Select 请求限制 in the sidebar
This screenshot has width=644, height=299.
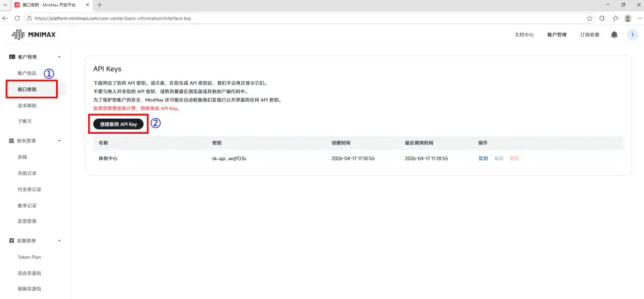[x=27, y=105]
